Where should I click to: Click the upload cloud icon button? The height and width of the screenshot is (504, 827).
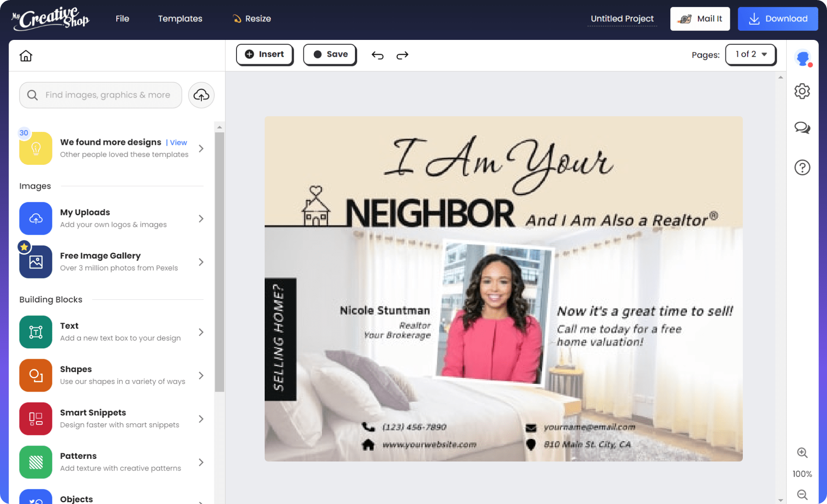pos(201,95)
